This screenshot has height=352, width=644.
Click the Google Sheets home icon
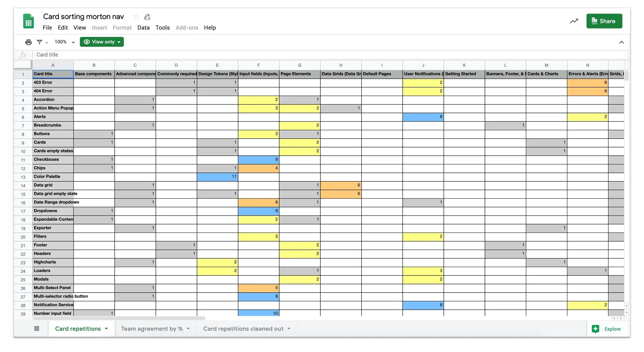(28, 21)
